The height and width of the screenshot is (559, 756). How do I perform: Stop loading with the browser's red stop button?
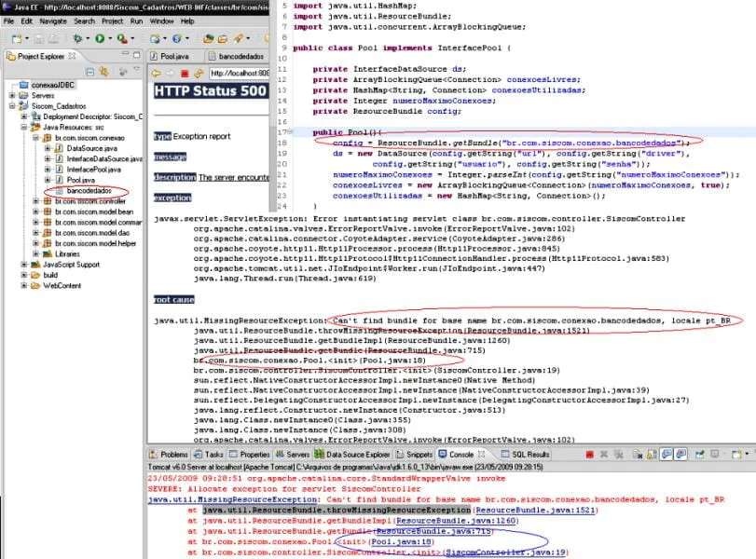point(185,74)
